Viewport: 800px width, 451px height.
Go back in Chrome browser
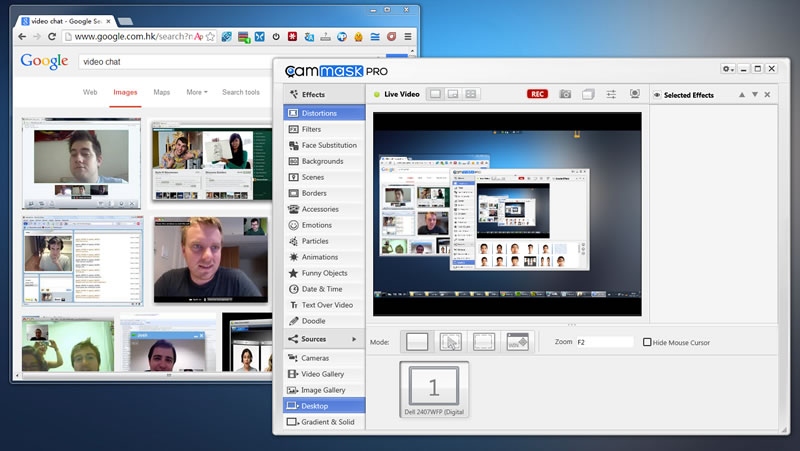22,36
